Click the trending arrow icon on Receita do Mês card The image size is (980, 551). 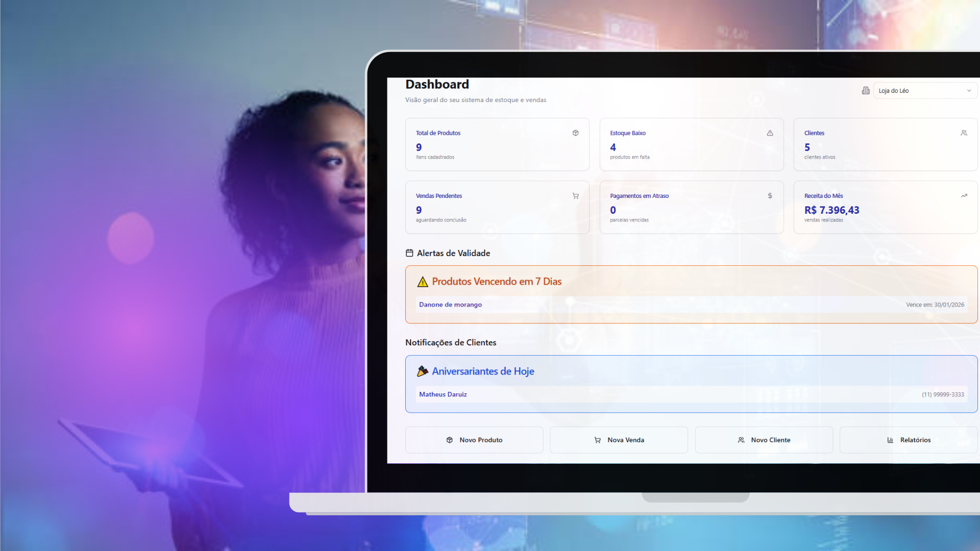pos(964,196)
